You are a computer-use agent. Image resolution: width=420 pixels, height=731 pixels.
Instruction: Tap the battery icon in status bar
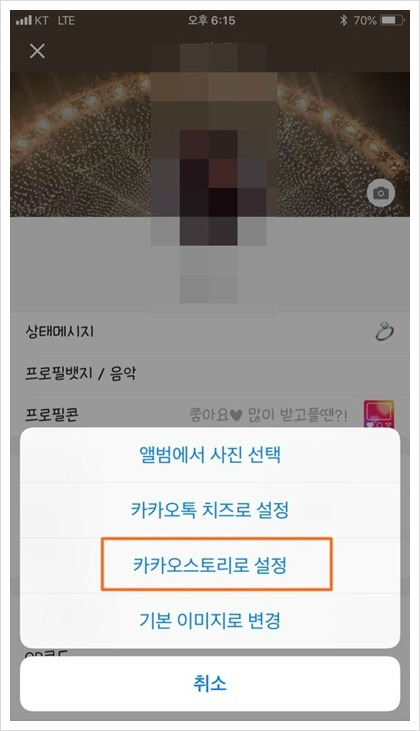392,20
